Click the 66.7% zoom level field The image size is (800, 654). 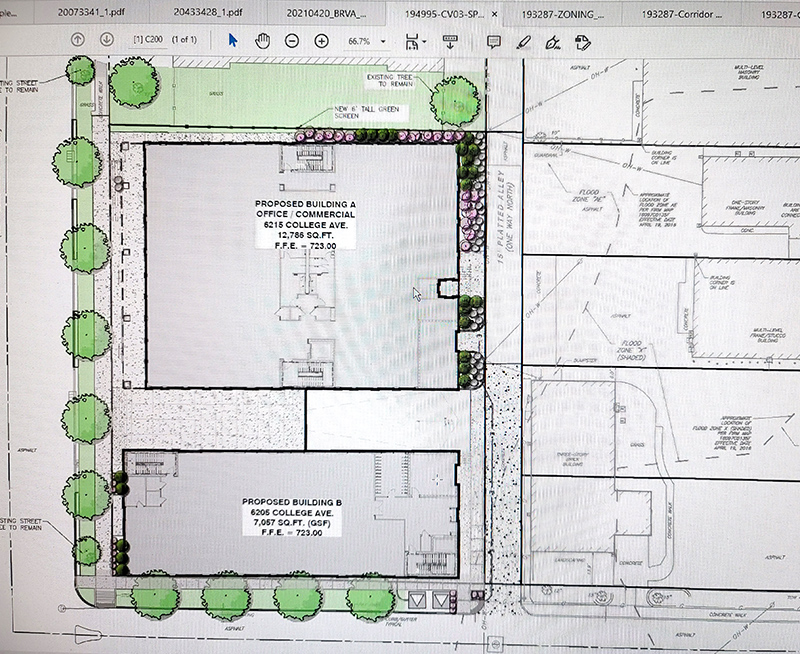[359, 41]
